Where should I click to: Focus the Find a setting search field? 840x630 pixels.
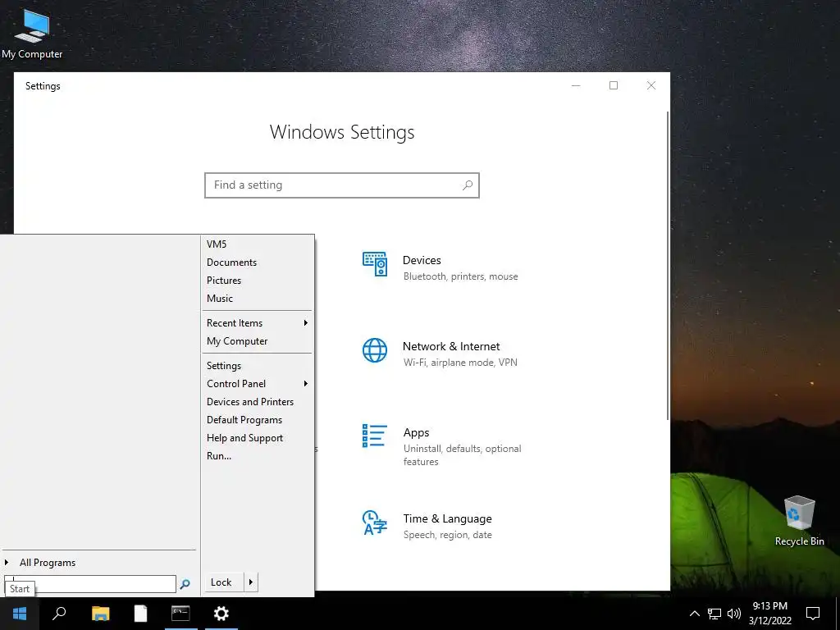pos(342,185)
